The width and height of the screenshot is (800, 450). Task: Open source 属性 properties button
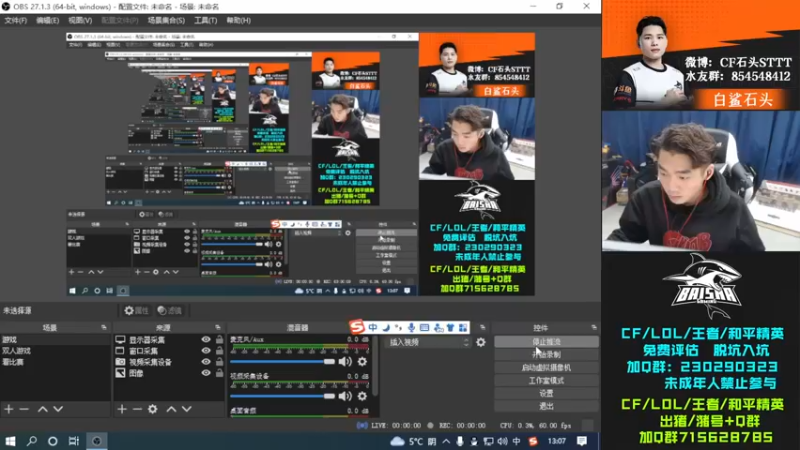coord(136,310)
